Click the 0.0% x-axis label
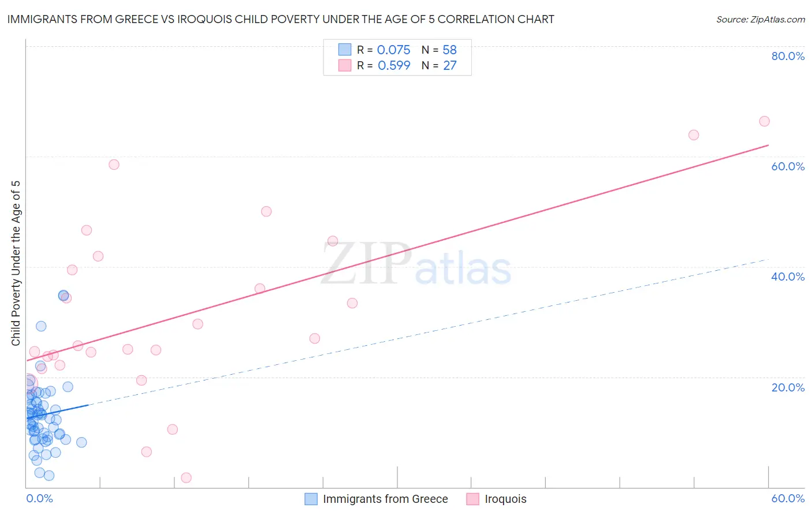Image resolution: width=812 pixels, height=515 pixels. [39, 498]
